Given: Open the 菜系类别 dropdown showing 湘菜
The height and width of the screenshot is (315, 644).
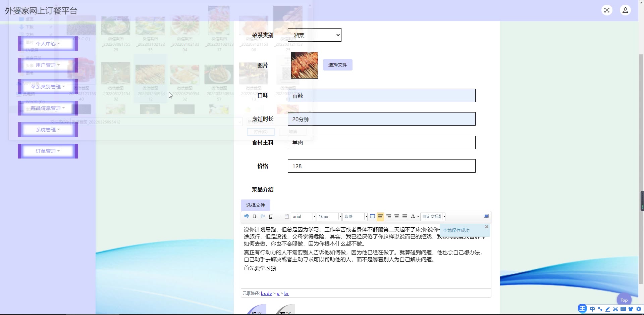Looking at the screenshot, I should (314, 35).
